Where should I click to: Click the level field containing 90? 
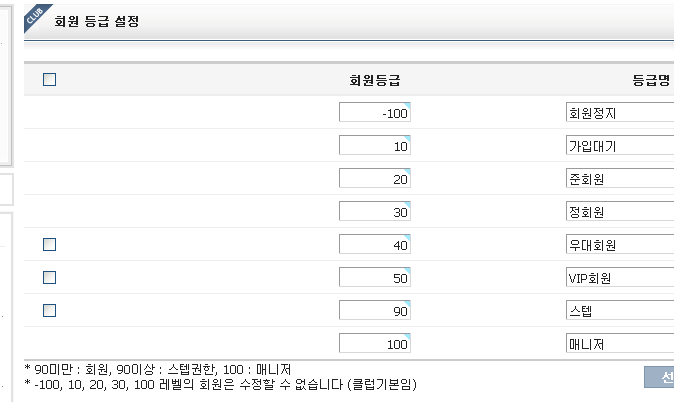pyautogui.click(x=375, y=310)
